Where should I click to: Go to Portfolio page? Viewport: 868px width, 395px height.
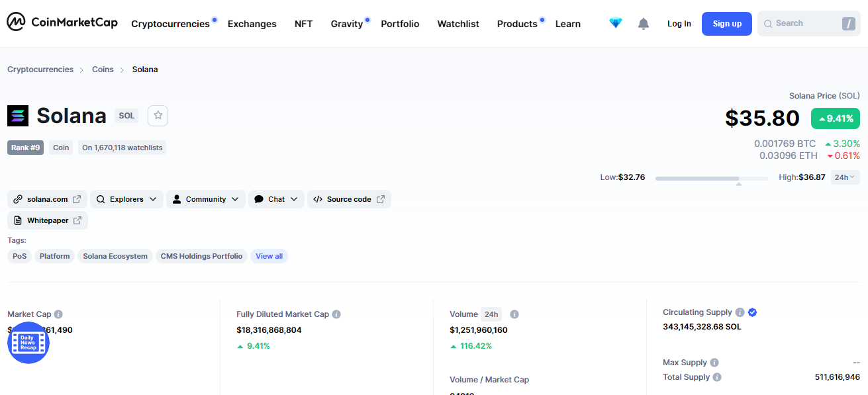point(400,24)
